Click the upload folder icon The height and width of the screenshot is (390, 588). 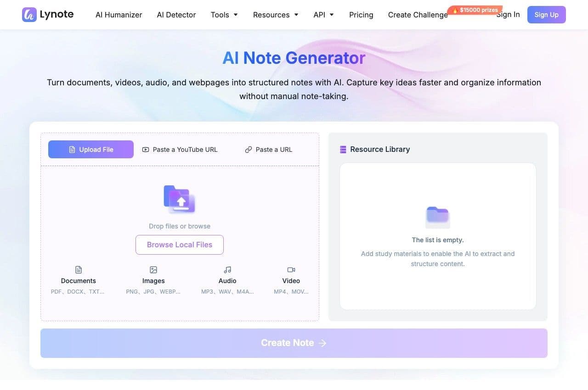click(x=180, y=199)
